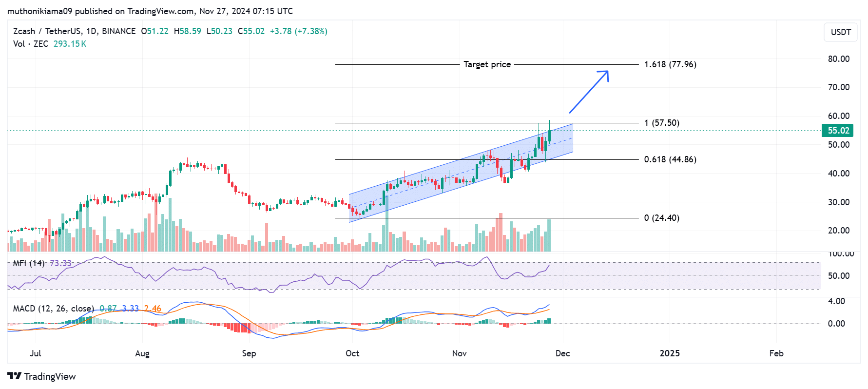
Task: Click the MACD axis label 4.00
Action: click(x=836, y=301)
